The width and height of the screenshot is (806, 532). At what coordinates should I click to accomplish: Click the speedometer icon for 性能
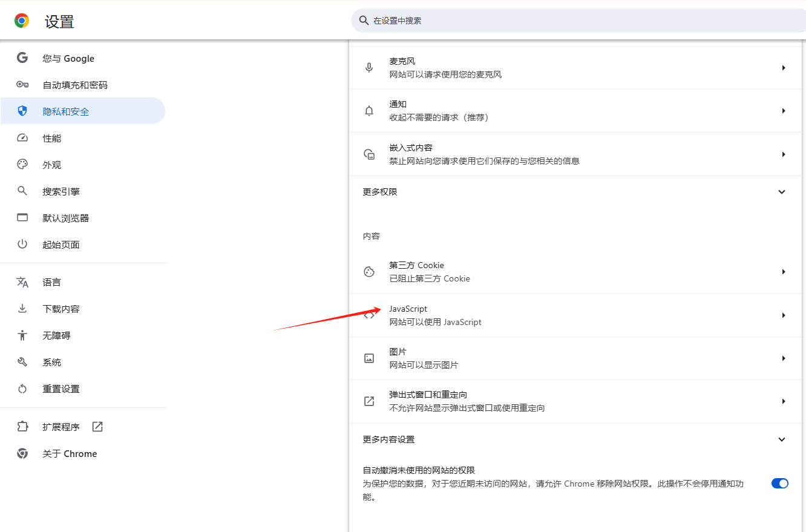click(x=22, y=138)
